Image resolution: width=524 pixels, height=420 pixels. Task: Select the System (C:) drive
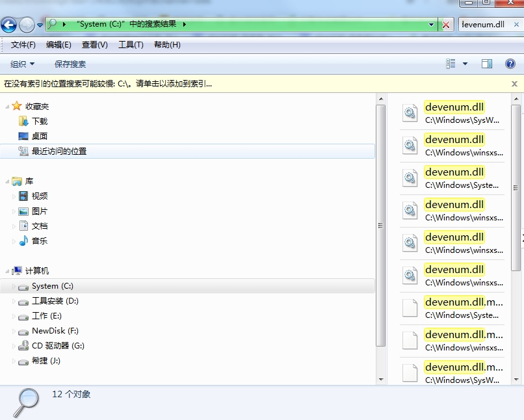point(187,286)
